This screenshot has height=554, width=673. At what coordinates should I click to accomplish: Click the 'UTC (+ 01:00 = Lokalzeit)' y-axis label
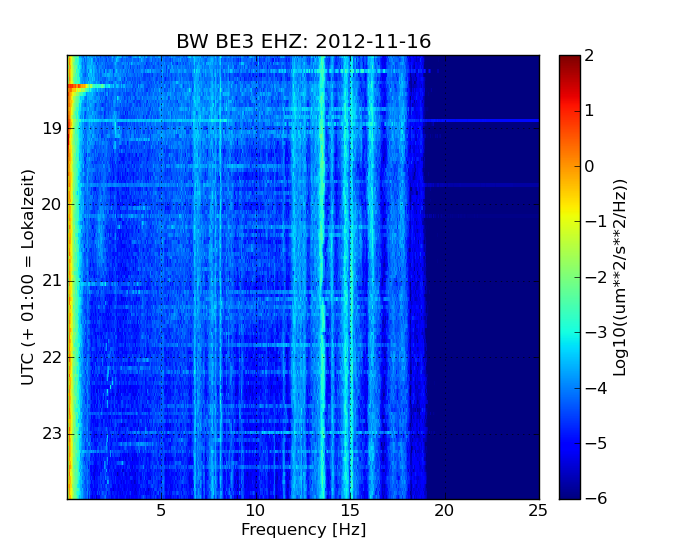[x=27, y=277]
